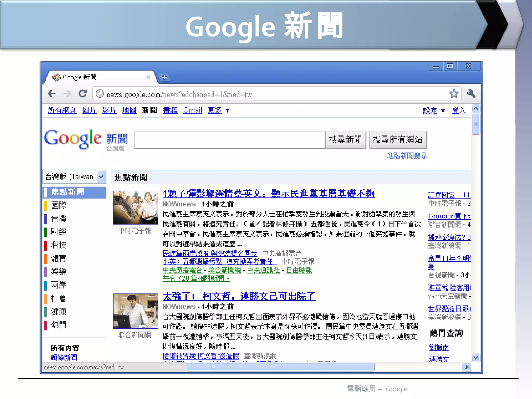Reload the page with the refresh icon

(x=83, y=94)
